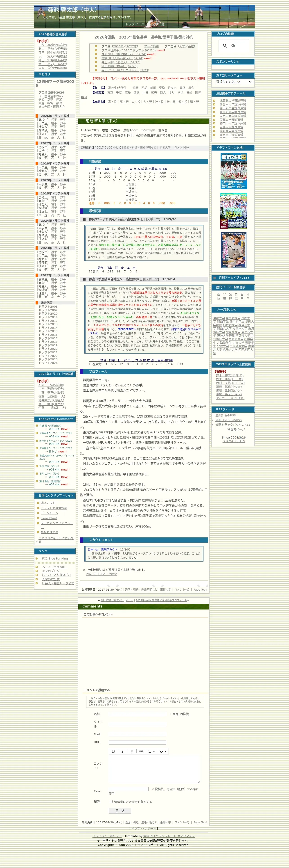Open the トップページ link in header
This screenshot has width=289, height=868.
pyautogui.click(x=135, y=24)
